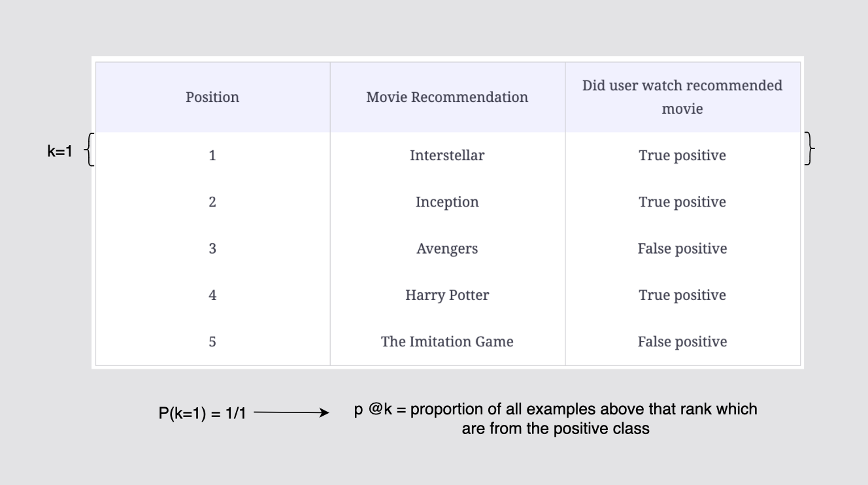
Task: Click the Position column header
Action: [212, 97]
